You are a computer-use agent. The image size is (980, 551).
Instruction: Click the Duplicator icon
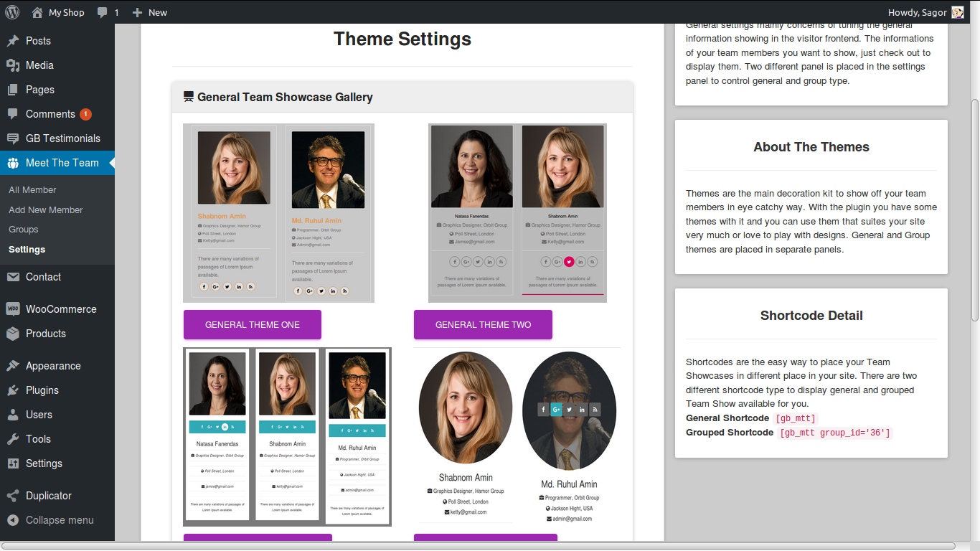[13, 496]
